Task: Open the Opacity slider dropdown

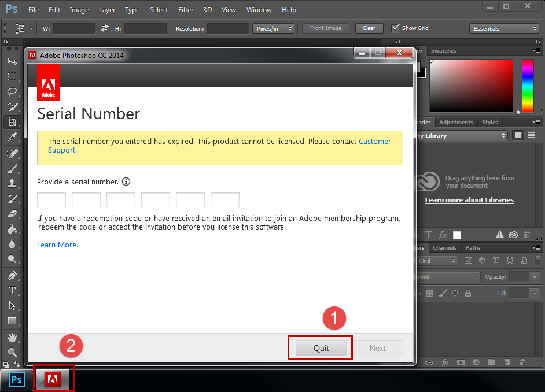Action: pos(535,277)
